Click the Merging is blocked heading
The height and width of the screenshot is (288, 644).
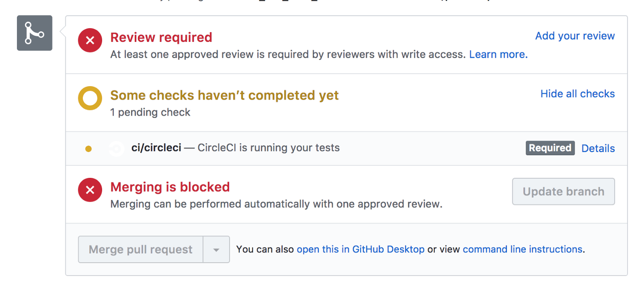coord(170,187)
